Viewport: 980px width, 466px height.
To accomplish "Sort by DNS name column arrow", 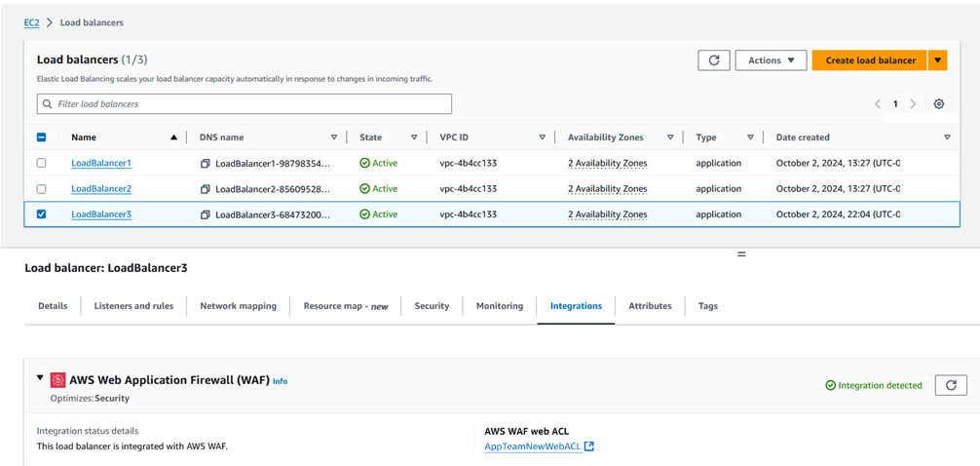I will 334,137.
